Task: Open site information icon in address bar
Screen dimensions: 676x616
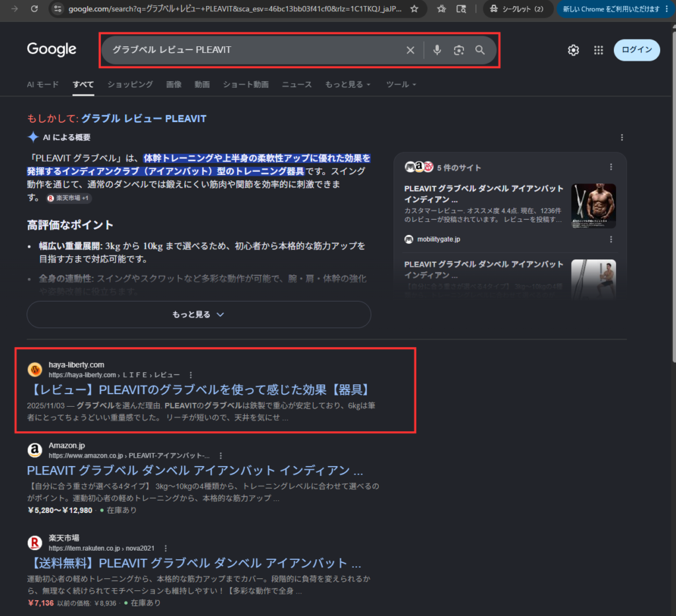Action: (x=58, y=9)
